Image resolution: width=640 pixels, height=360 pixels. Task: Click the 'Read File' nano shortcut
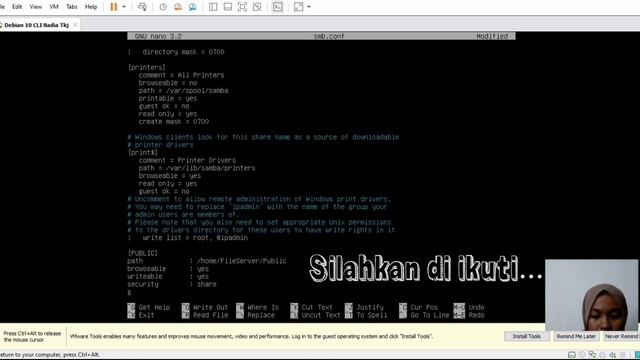[x=205, y=315]
